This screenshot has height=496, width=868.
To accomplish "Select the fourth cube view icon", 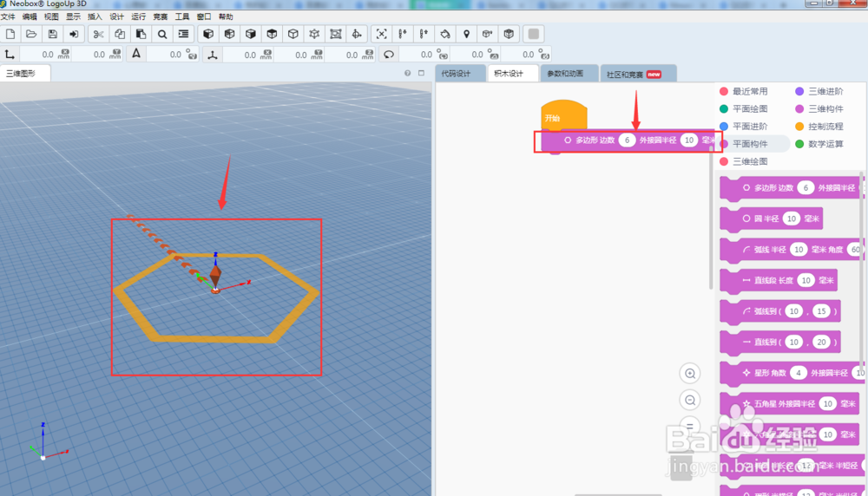I will (x=272, y=35).
